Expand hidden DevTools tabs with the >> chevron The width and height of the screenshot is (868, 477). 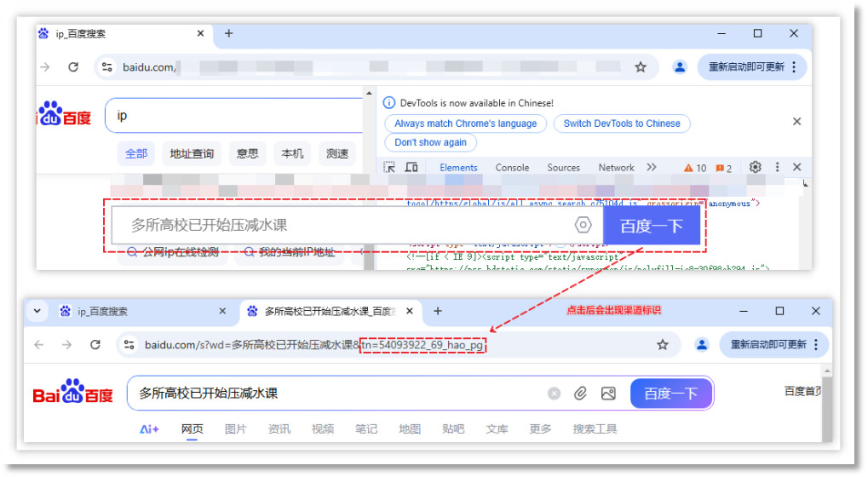click(652, 168)
